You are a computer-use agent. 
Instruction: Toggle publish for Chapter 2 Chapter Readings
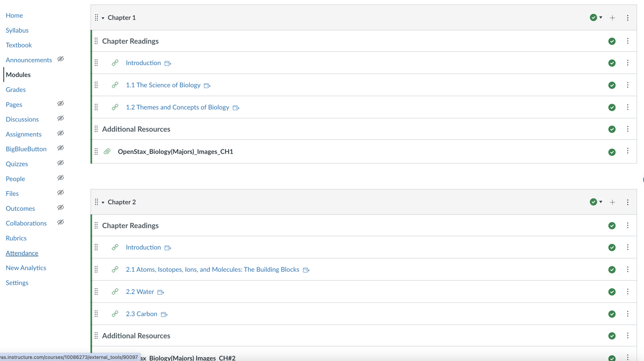point(612,226)
